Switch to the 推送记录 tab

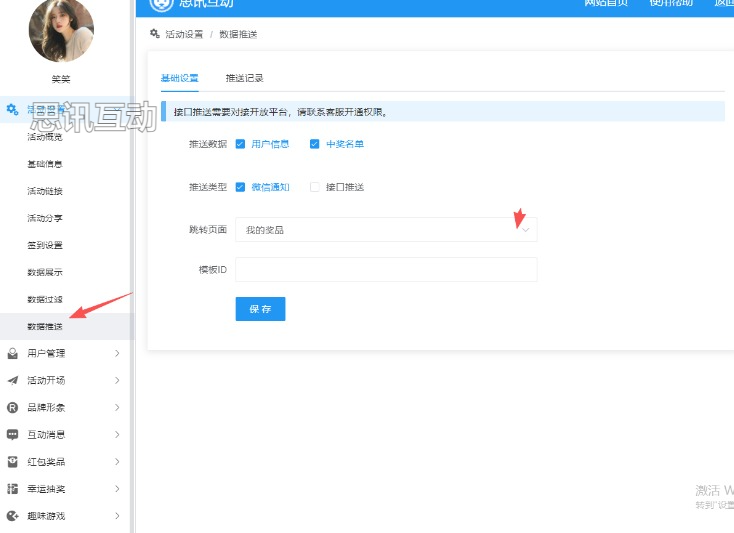coord(244,78)
